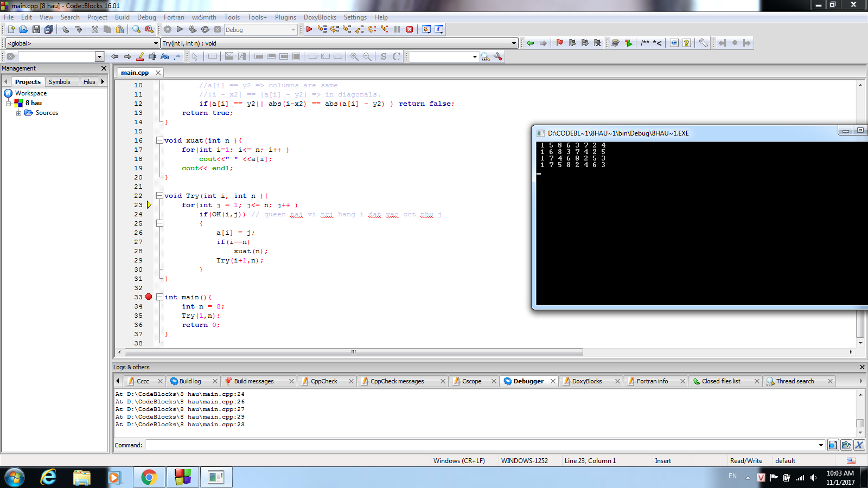Click the Replace icon in toolbar
This screenshot has height=488, width=868.
[149, 29]
